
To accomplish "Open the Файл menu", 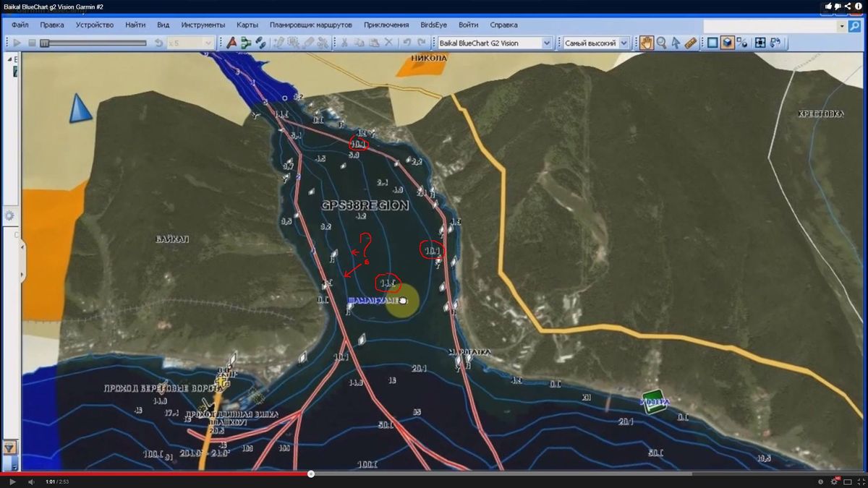I will [x=20, y=25].
